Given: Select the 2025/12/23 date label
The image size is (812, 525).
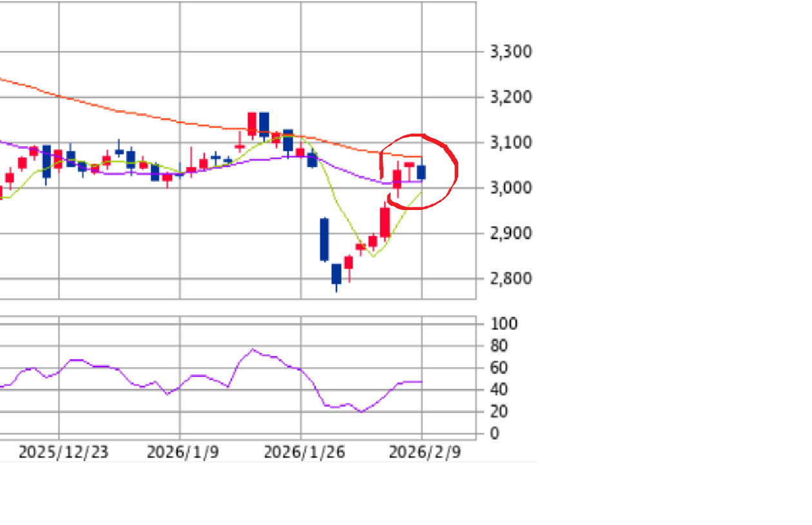Looking at the screenshot, I should coord(63,452).
